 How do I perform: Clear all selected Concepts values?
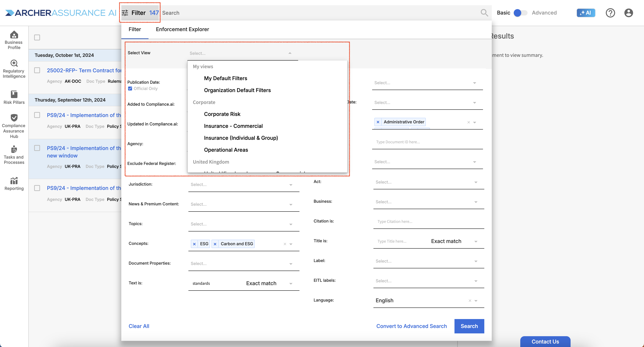coord(285,244)
